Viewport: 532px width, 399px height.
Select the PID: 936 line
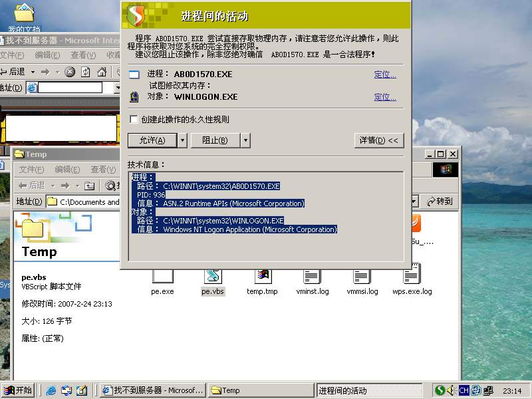pos(151,195)
